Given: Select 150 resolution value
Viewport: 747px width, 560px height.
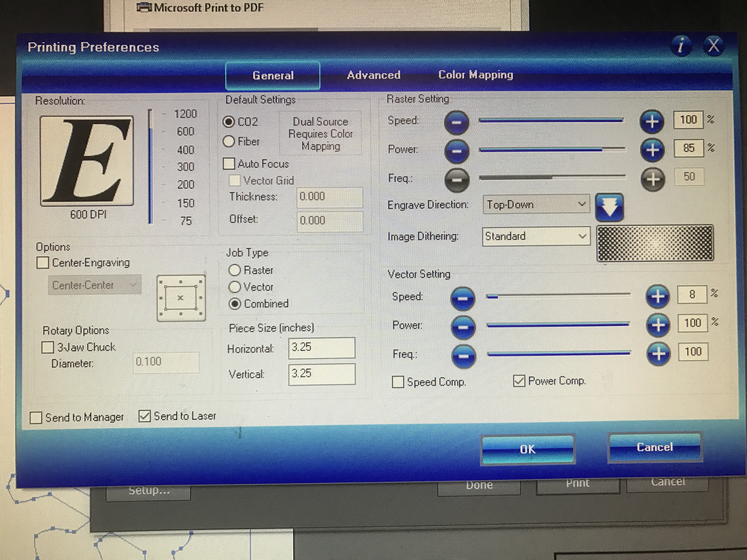Looking at the screenshot, I should (x=186, y=203).
